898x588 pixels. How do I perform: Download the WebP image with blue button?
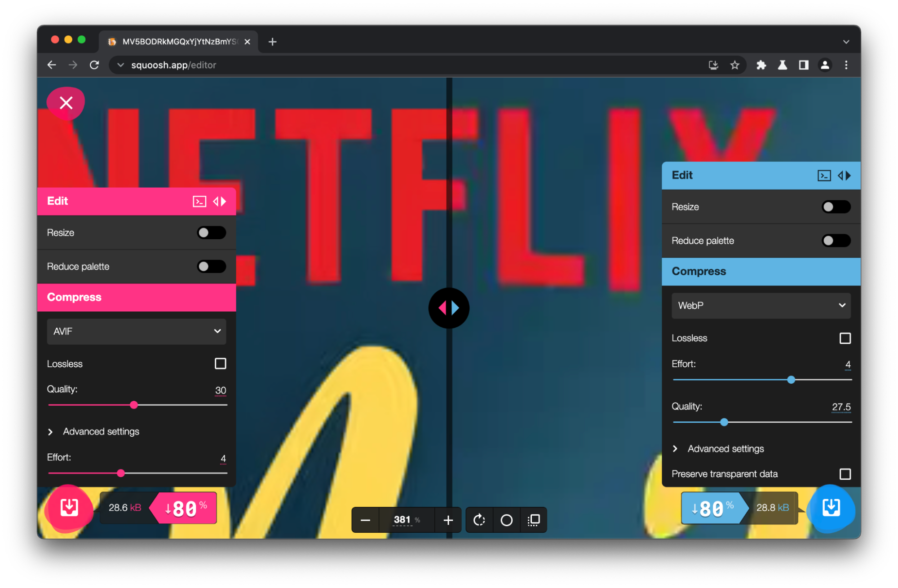[x=831, y=508]
